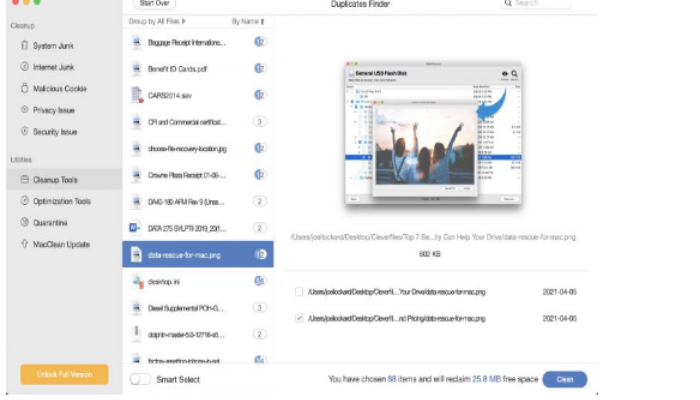Click count badge on Benefit ID Cards row
Screen dimensions: 700x400
pos(260,68)
